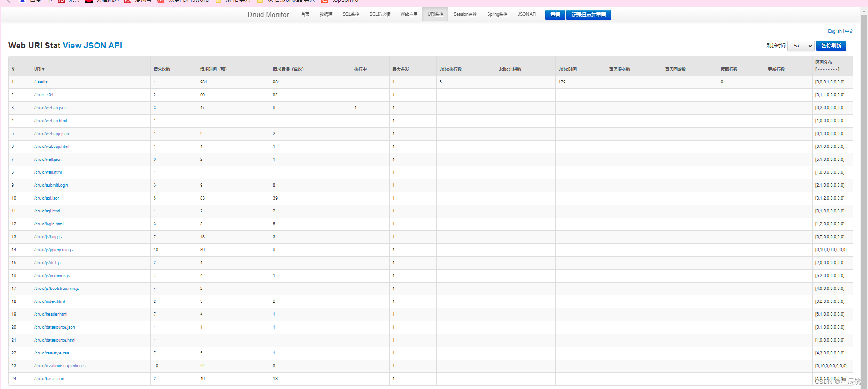Open the JSON API tab
This screenshot has height=389, width=868.
coord(527,14)
